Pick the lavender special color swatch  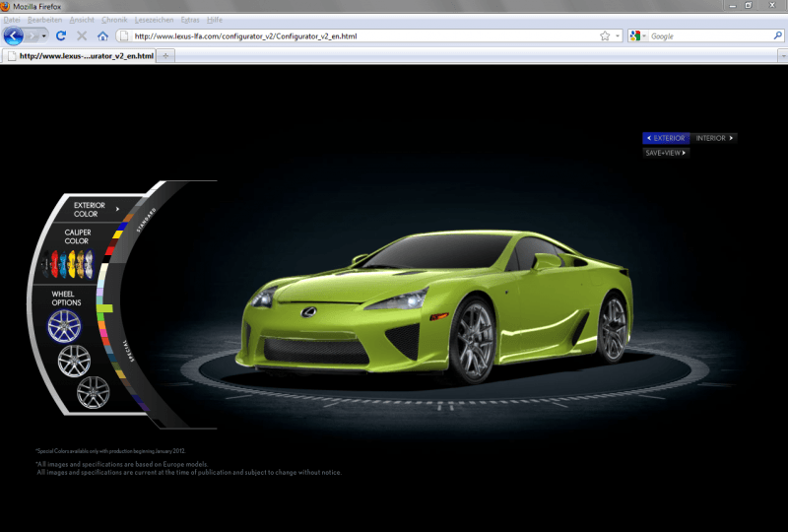(99, 293)
